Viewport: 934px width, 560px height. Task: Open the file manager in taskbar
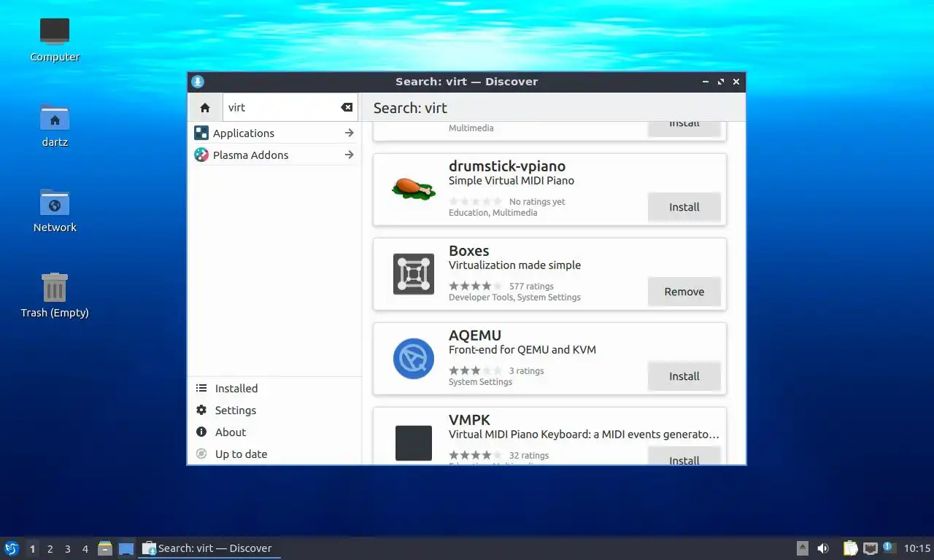(x=105, y=548)
